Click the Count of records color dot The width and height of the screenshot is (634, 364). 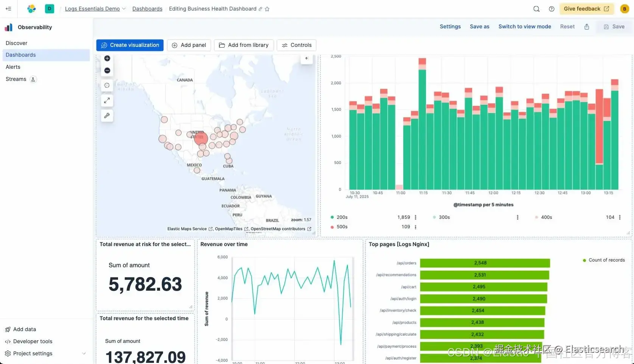click(584, 260)
